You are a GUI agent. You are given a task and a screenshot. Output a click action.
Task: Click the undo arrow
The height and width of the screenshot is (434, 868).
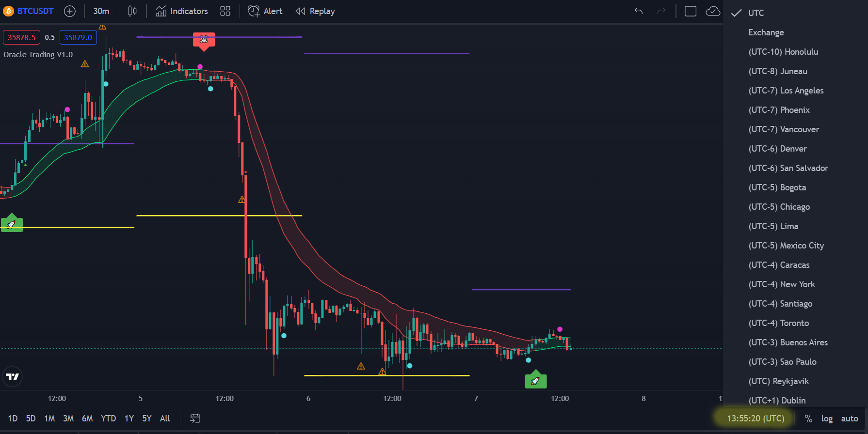(639, 11)
